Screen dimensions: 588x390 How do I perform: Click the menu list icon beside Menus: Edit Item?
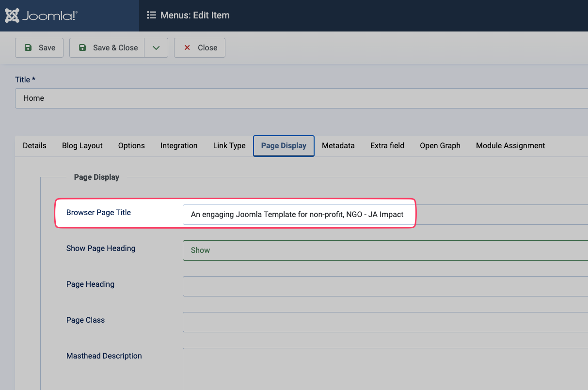[x=151, y=15]
